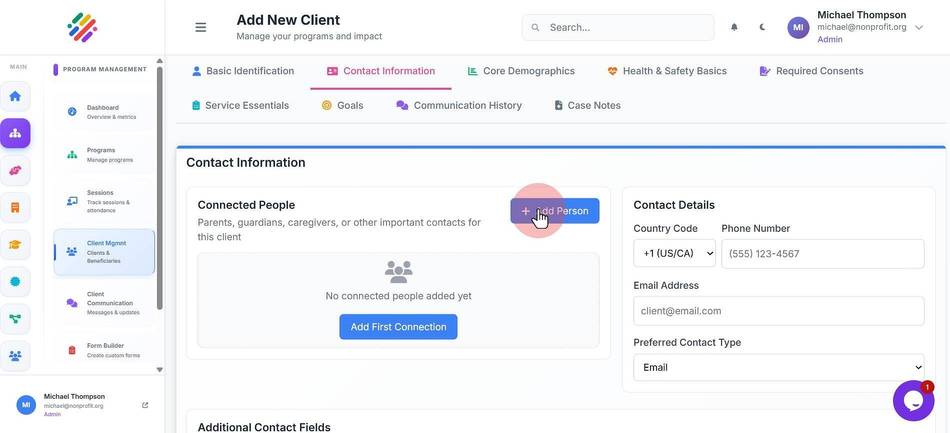Image resolution: width=950 pixels, height=433 pixels.
Task: Click the external link icon beside Michael Thompson
Action: (x=145, y=405)
